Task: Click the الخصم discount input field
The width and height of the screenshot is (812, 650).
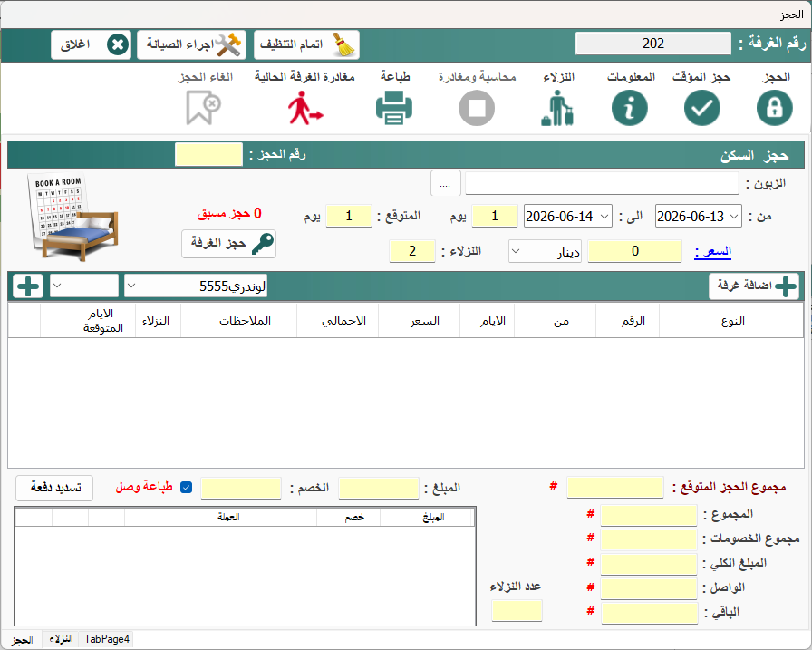Action: point(241,489)
